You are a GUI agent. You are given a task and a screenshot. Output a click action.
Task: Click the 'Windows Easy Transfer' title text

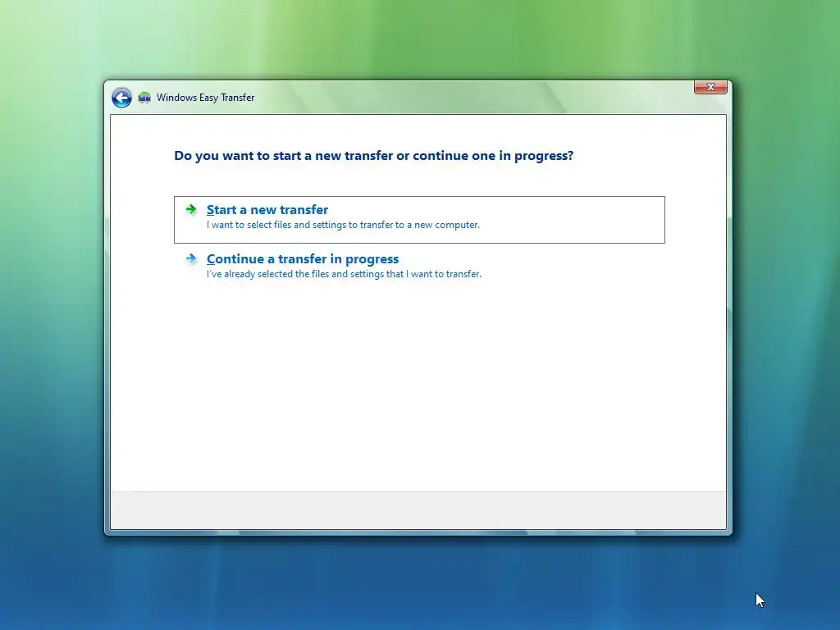[x=205, y=98]
